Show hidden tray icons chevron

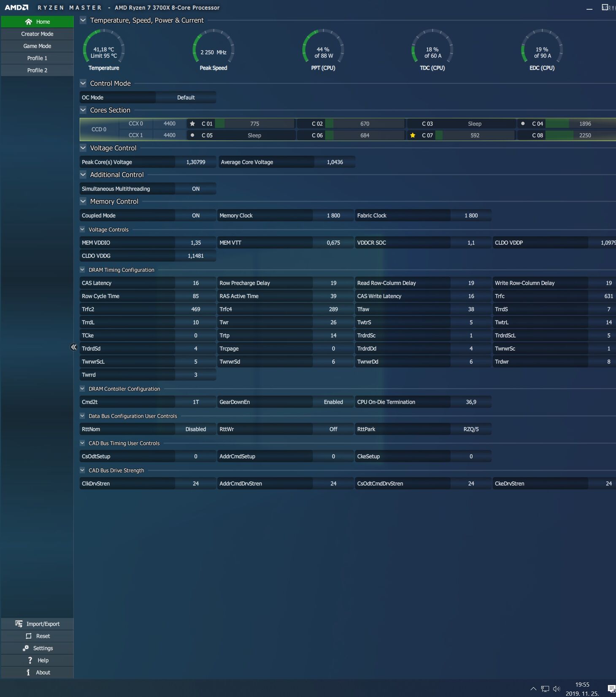(533, 689)
